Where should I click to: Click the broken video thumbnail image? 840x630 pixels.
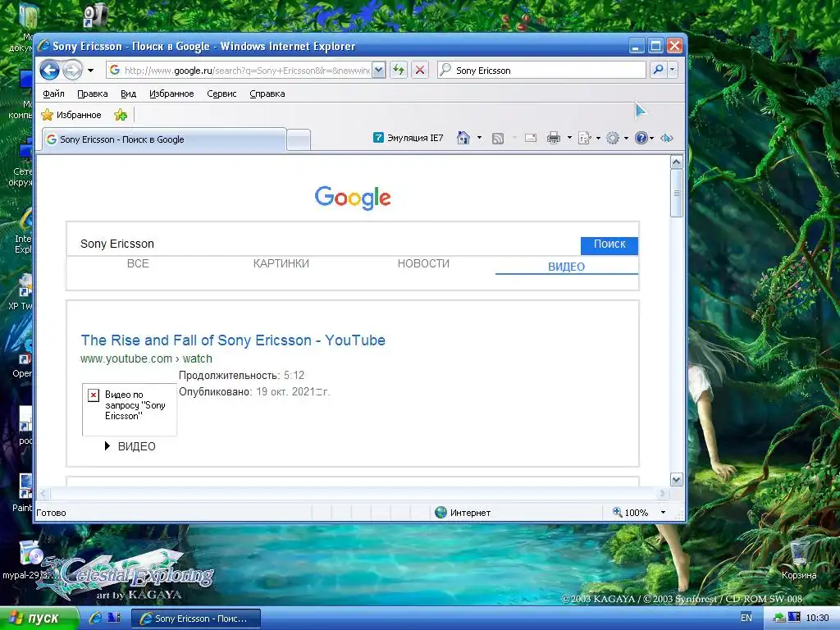(x=129, y=409)
